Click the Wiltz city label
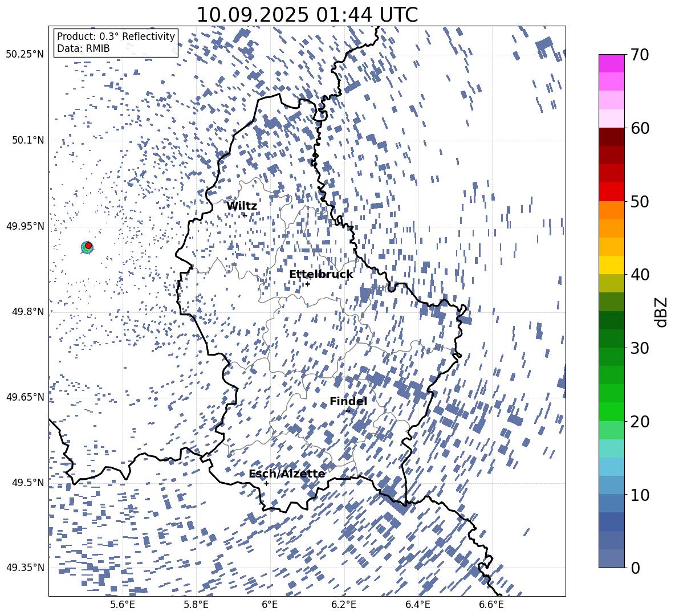This screenshot has width=675, height=616. (x=242, y=206)
